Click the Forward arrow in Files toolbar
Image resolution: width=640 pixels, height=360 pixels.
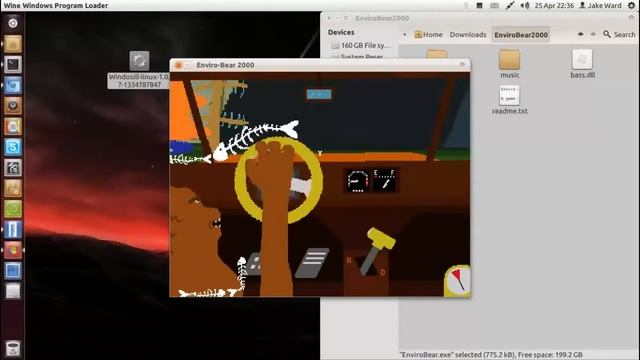click(x=593, y=35)
